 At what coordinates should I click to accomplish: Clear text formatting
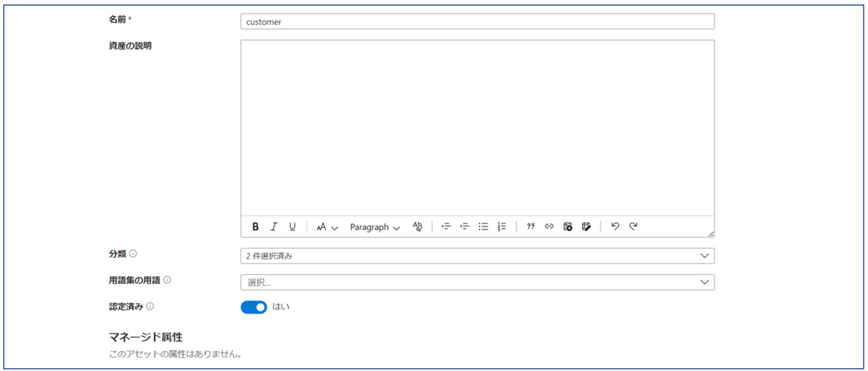(x=417, y=227)
